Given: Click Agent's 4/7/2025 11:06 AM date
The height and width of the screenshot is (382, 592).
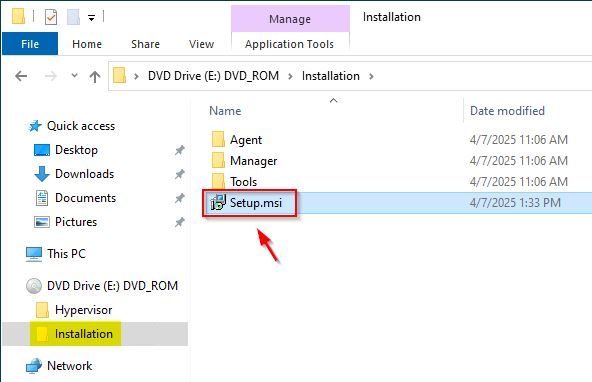Looking at the screenshot, I should pyautogui.click(x=518, y=140).
